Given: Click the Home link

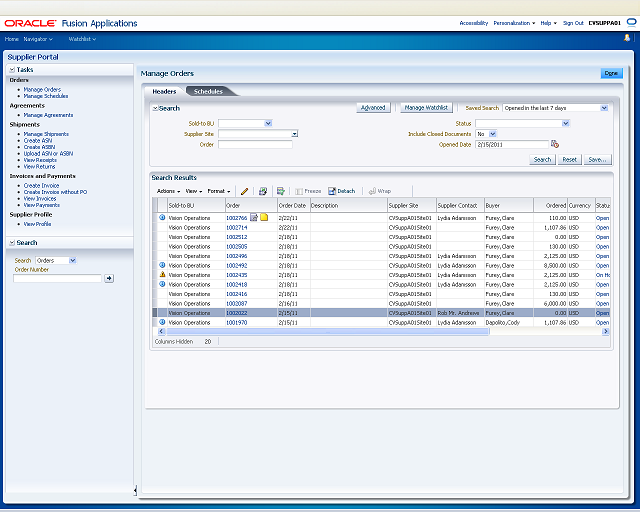Looking at the screenshot, I should coord(11,39).
